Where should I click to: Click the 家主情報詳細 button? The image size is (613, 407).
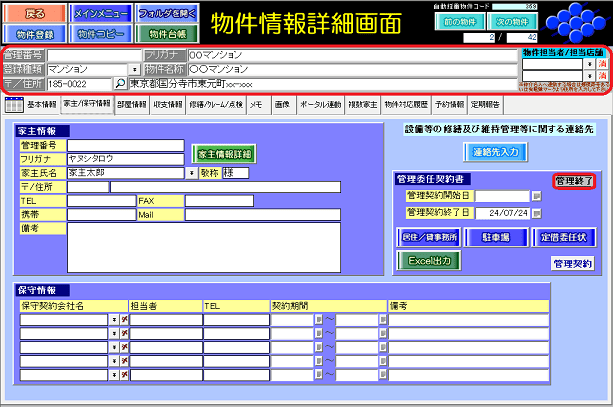tap(224, 153)
